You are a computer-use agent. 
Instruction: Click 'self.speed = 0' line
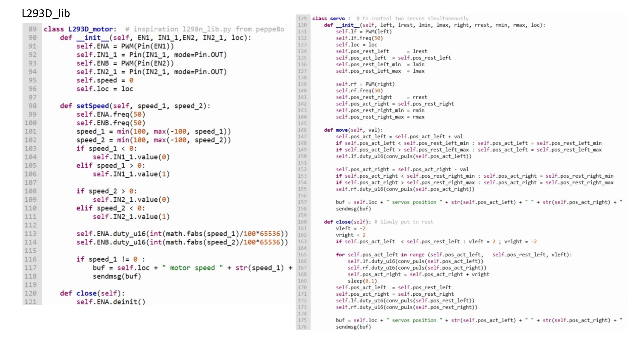(105, 80)
